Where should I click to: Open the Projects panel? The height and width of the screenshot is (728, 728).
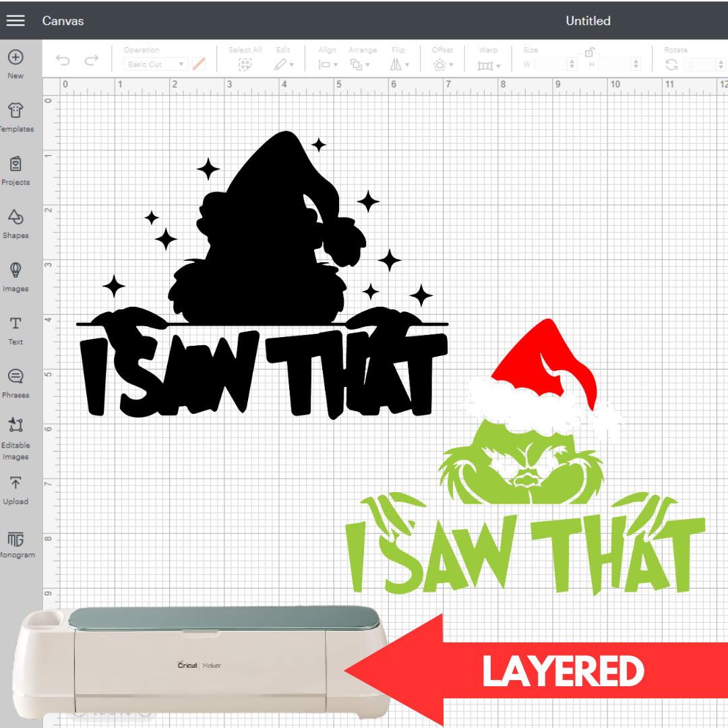(x=16, y=171)
